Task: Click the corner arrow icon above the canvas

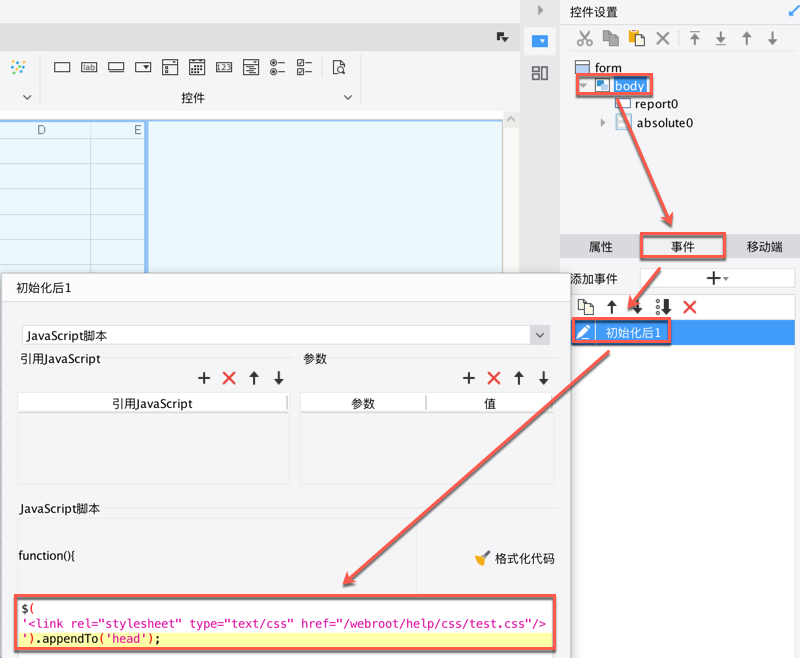Action: [x=503, y=37]
